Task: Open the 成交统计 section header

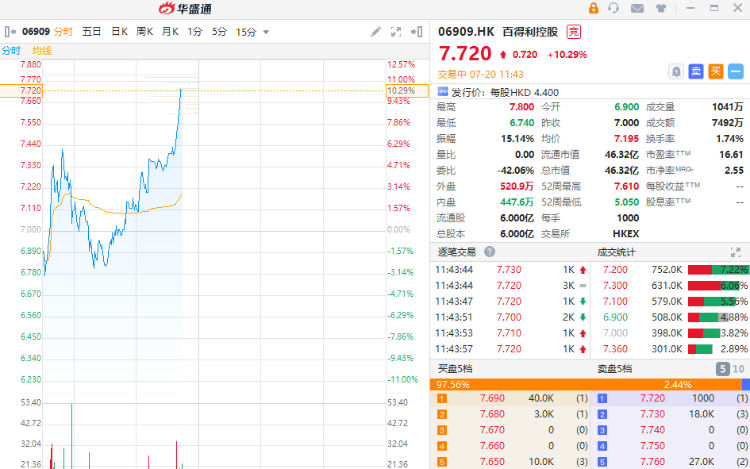Action: (616, 252)
